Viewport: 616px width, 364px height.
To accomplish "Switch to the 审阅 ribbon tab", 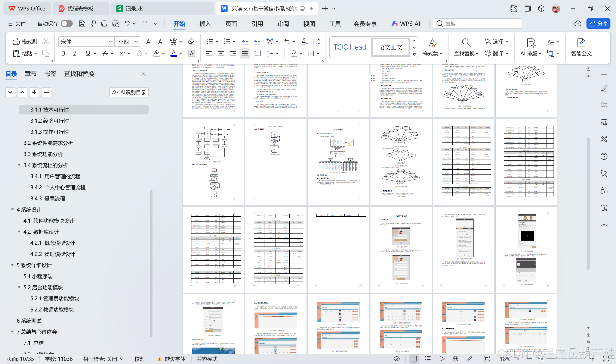I will pyautogui.click(x=283, y=23).
